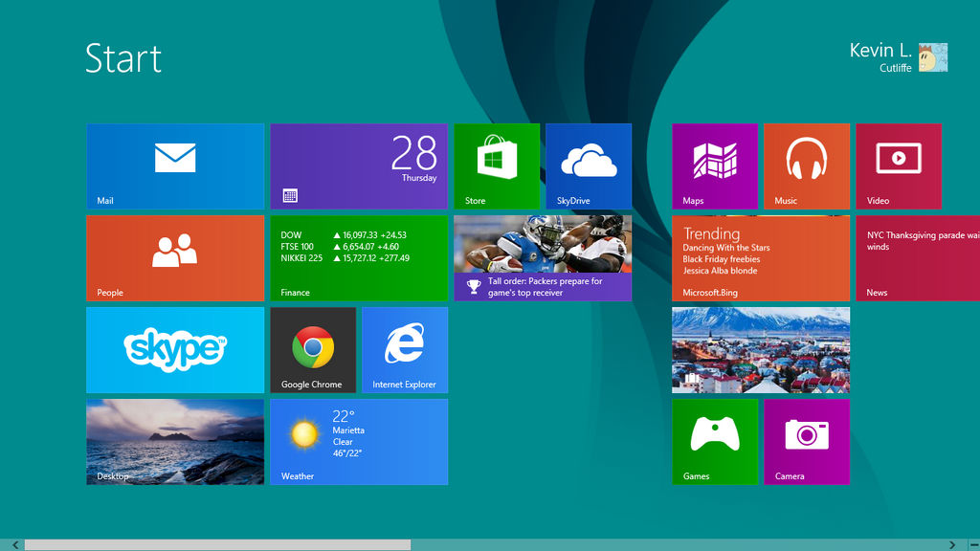This screenshot has height=551, width=980.
Task: Open the Mail tile
Action: [x=175, y=166]
